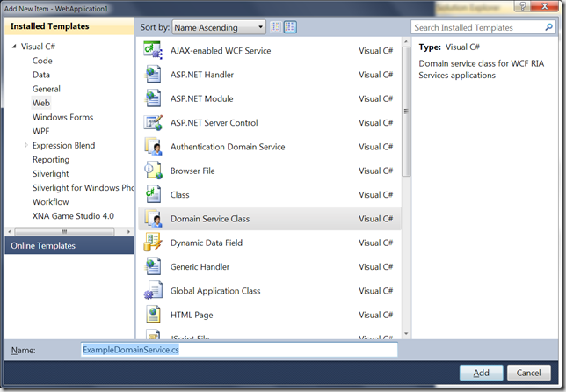Select Silverlight for Windows Phone category
The height and width of the screenshot is (392, 566).
(83, 188)
